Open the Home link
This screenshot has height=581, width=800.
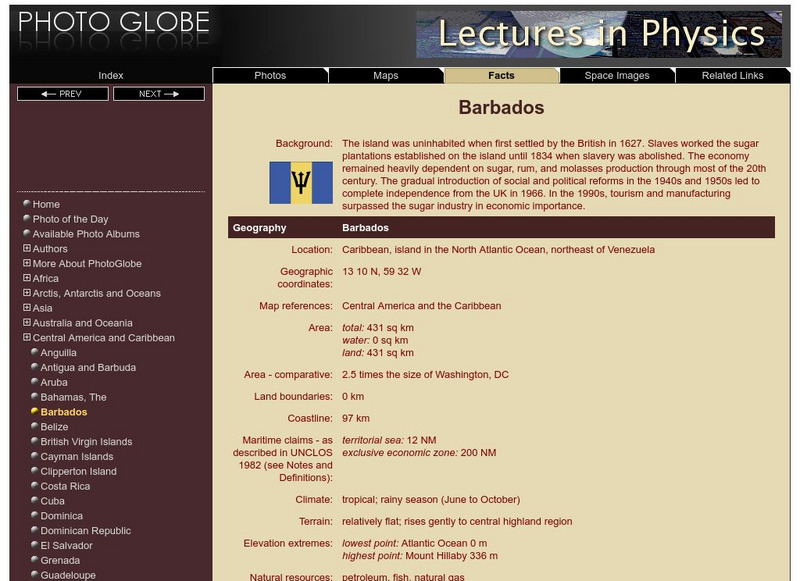[x=46, y=204]
